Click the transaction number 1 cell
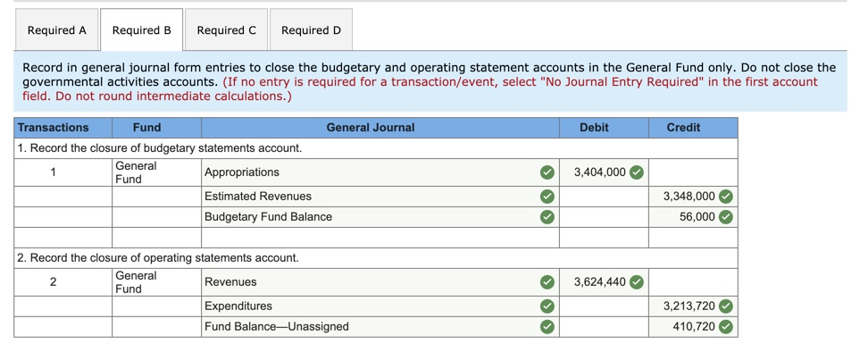 coord(63,172)
